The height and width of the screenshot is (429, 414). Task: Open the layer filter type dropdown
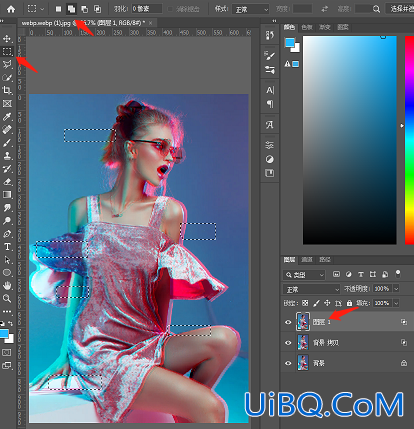[304, 275]
